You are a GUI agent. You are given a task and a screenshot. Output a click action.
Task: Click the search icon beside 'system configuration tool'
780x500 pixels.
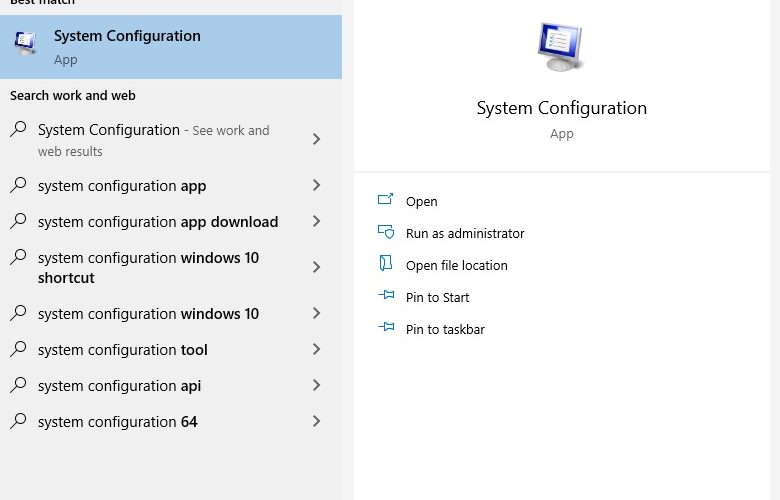pos(18,349)
